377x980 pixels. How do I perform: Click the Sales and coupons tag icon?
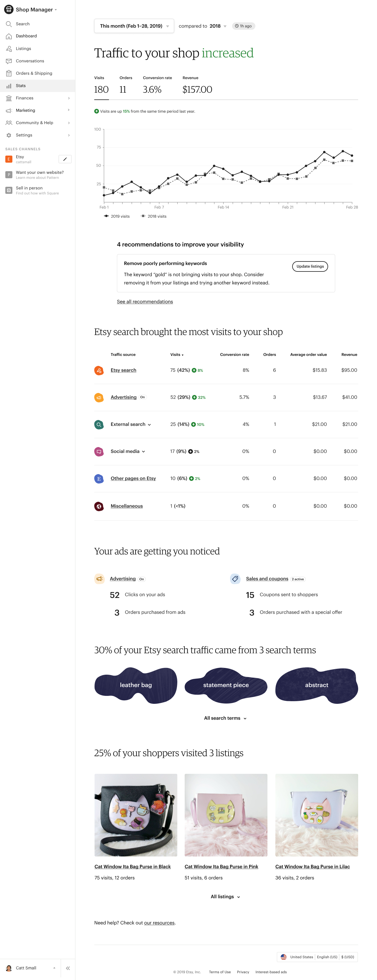click(235, 579)
